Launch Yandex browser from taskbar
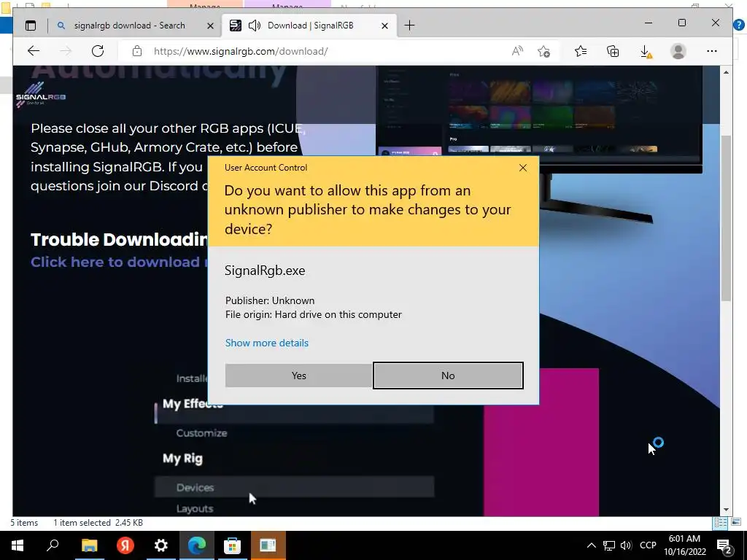747x560 pixels. [x=125, y=545]
